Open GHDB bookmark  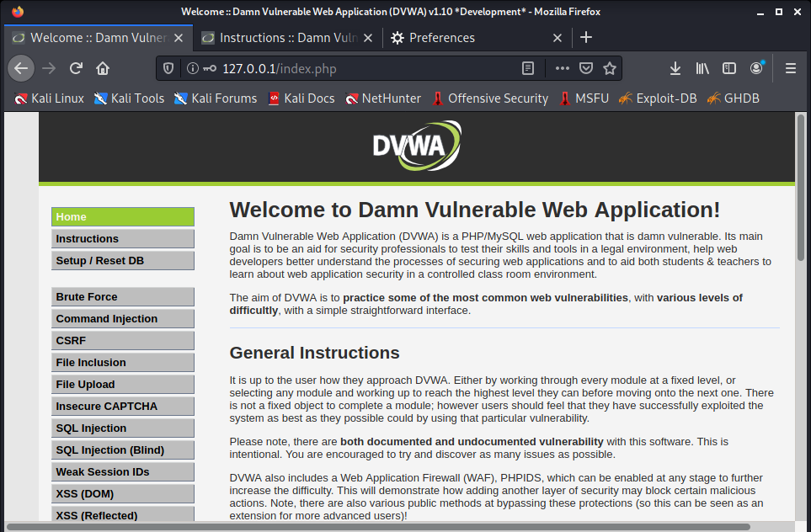733,98
